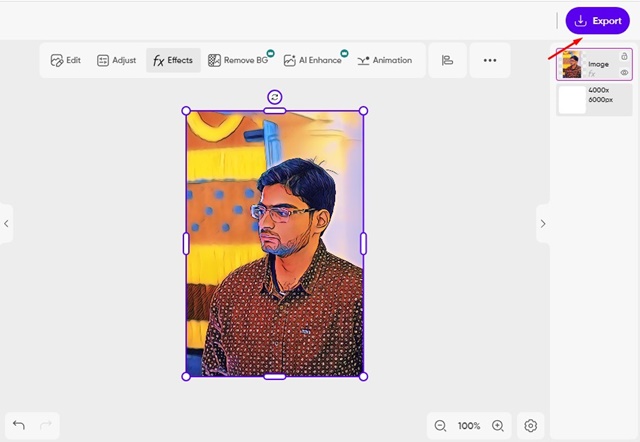Click the rotate handle above image

275,96
